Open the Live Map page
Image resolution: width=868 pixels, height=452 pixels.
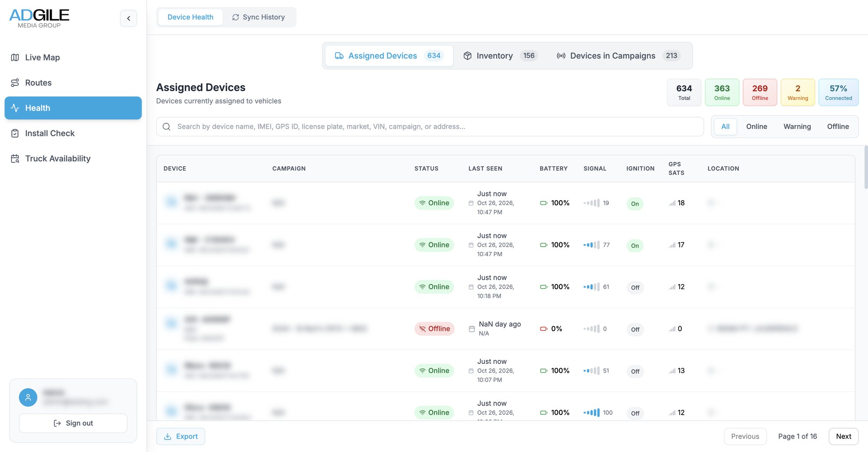(73, 57)
